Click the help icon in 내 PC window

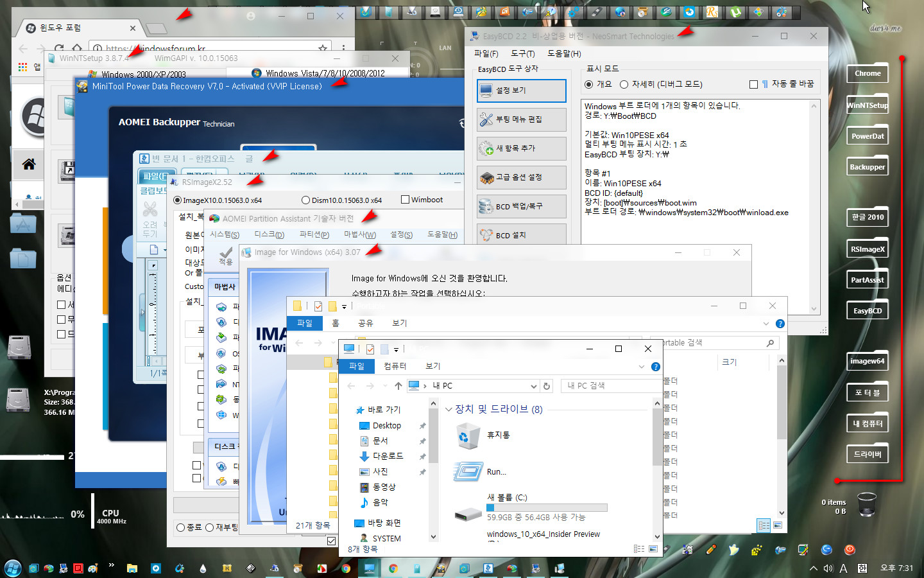pyautogui.click(x=655, y=367)
